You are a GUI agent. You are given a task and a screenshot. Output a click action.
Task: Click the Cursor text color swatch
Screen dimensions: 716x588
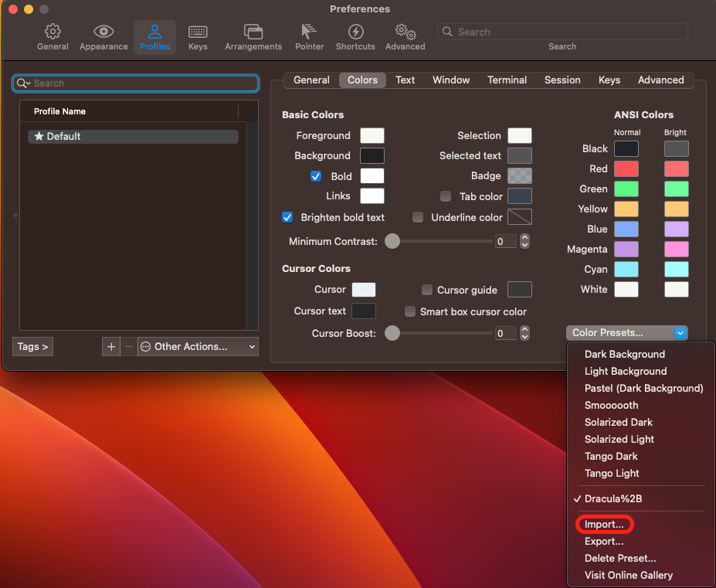[x=364, y=311]
